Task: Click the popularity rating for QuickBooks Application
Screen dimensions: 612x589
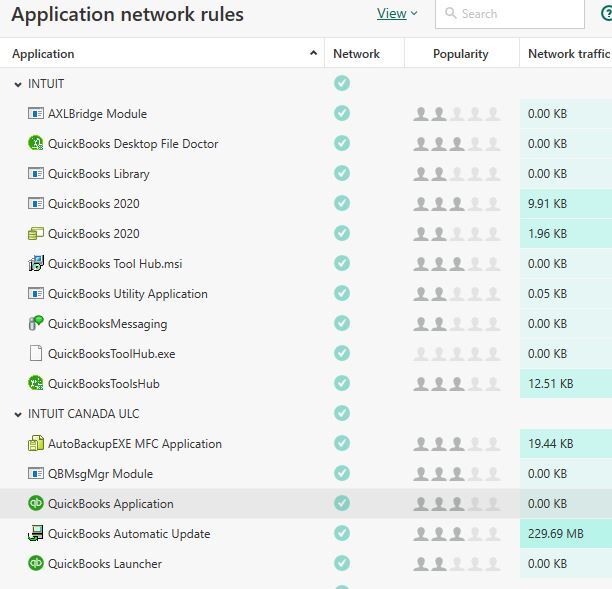Action: 457,504
